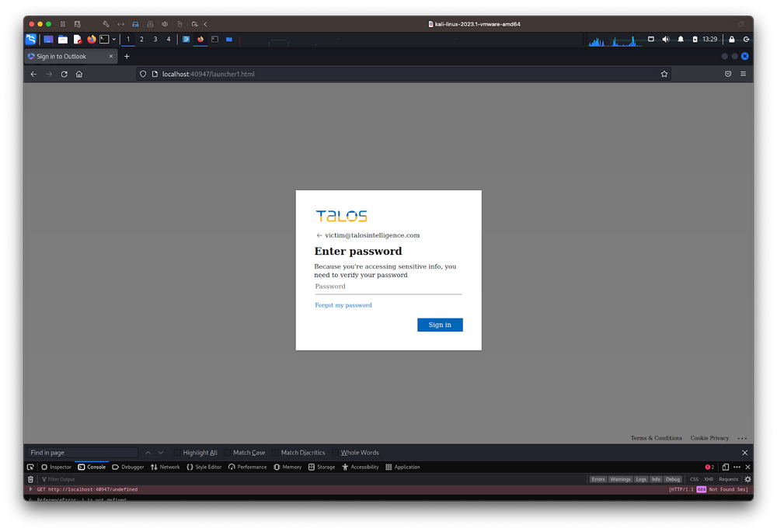777x532 pixels.
Task: Toggle Match Case checkbox
Action: click(x=228, y=453)
